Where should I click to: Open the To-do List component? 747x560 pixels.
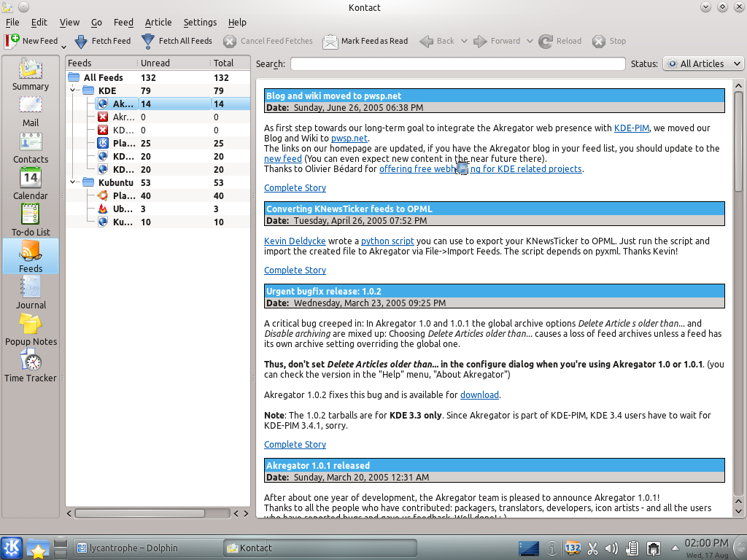coord(31,220)
